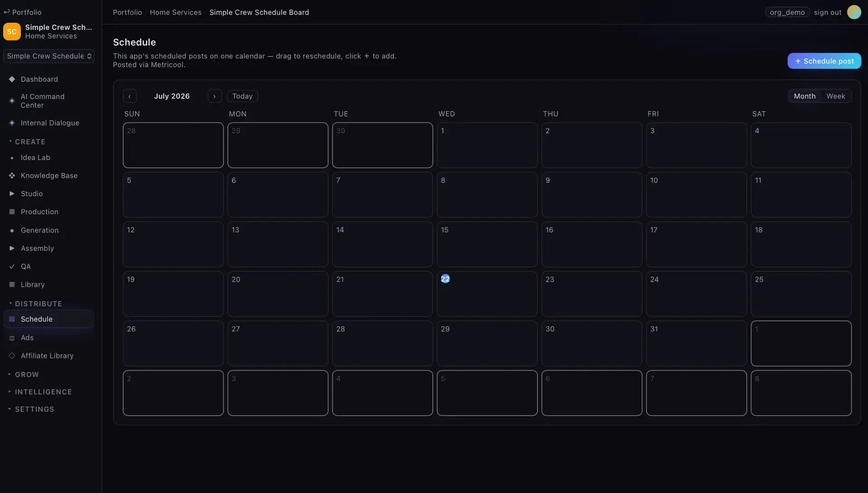The height and width of the screenshot is (493, 868).
Task: Open the Production page
Action: click(x=49, y=212)
